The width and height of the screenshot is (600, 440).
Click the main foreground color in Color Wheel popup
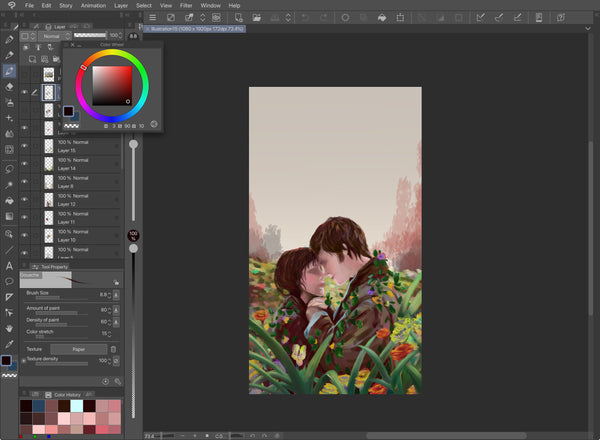point(68,111)
